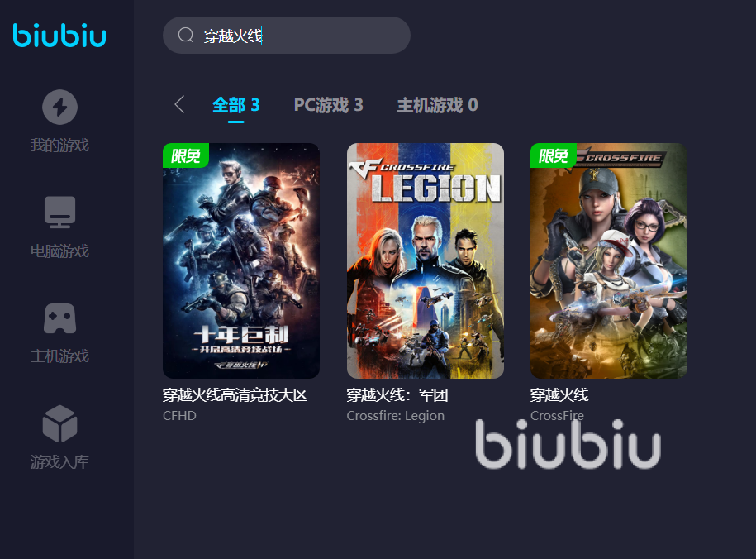Click the 游戏入库 sidebar label
The width and height of the screenshot is (756, 559).
click(59, 462)
